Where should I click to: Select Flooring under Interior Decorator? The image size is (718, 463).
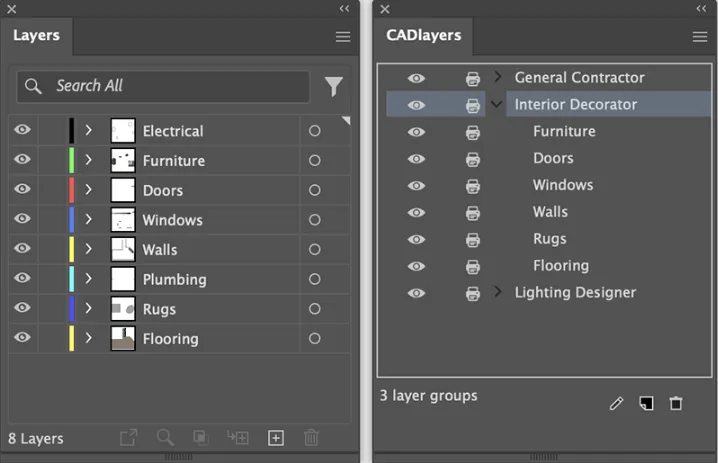tap(561, 266)
